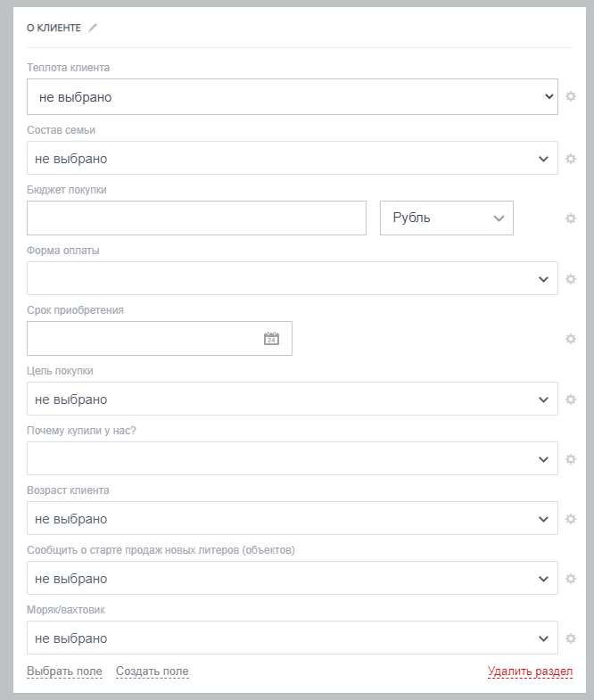Click the Создать поле link

click(152, 671)
